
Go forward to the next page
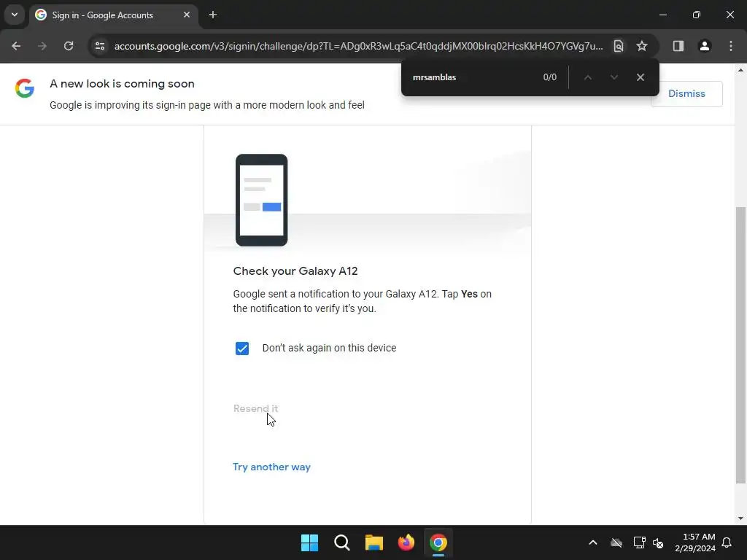(x=42, y=46)
